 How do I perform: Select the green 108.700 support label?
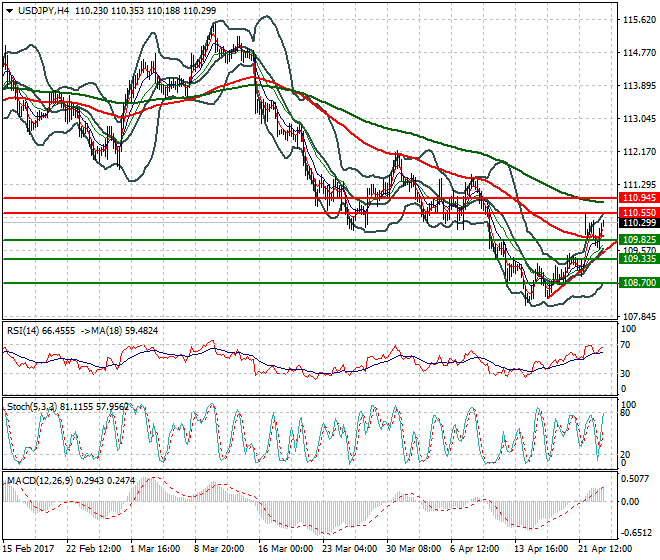(637, 284)
